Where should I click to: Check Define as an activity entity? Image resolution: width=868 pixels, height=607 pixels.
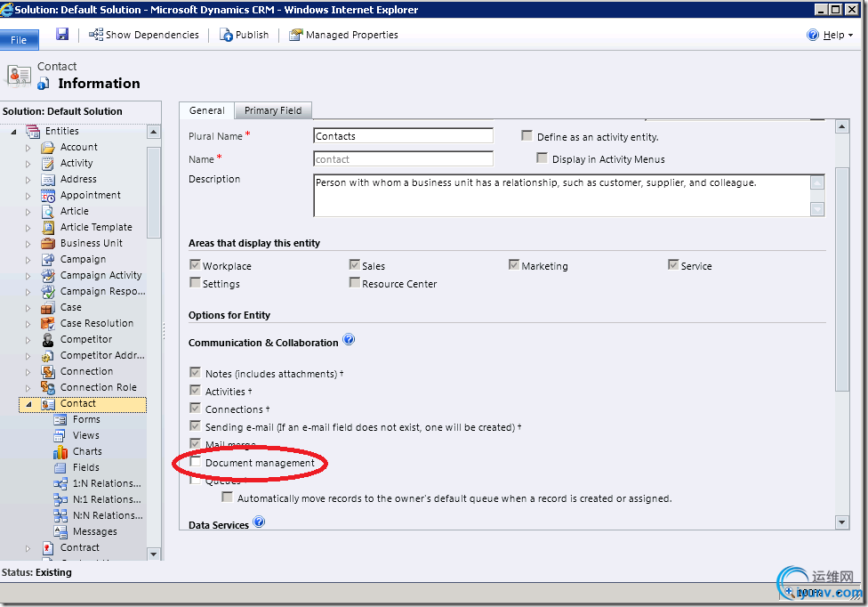[x=527, y=135]
